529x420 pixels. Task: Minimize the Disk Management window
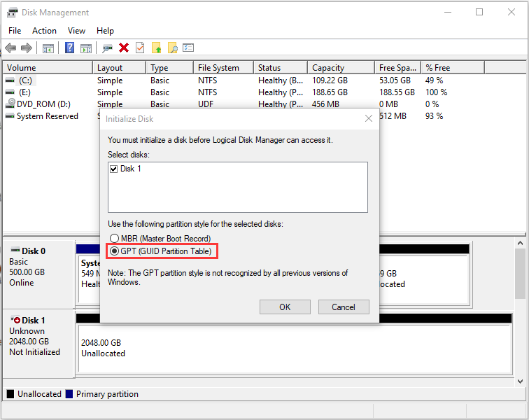(448, 13)
